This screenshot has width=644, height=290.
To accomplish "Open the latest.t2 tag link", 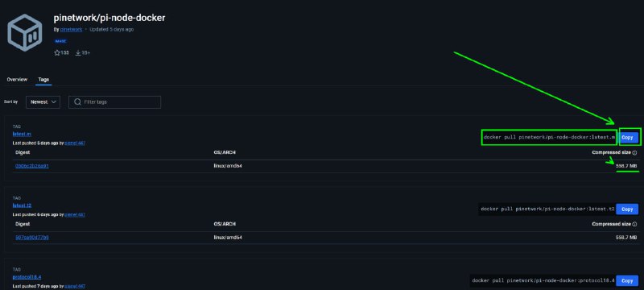I will [x=23, y=205].
